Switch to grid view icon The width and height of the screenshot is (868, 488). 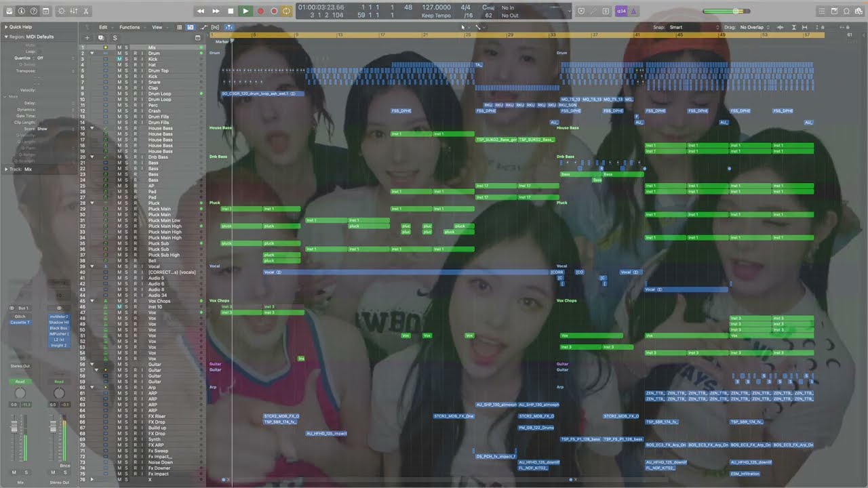coord(180,27)
